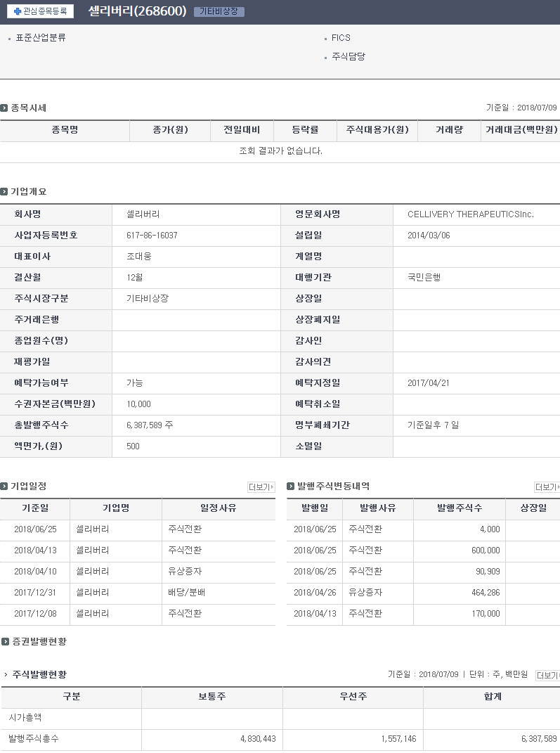Select CEO name 조대웅
560x753 pixels.
pos(139,257)
